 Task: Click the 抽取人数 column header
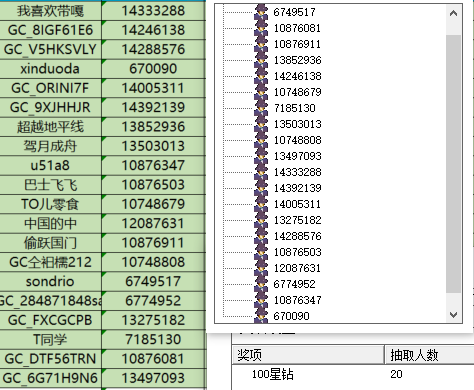pyautogui.click(x=429, y=355)
